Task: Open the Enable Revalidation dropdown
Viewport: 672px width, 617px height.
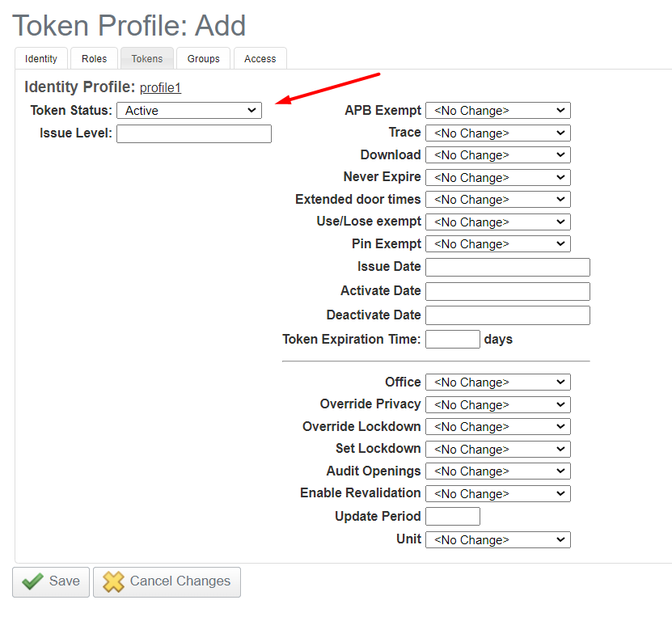Action: tap(497, 493)
